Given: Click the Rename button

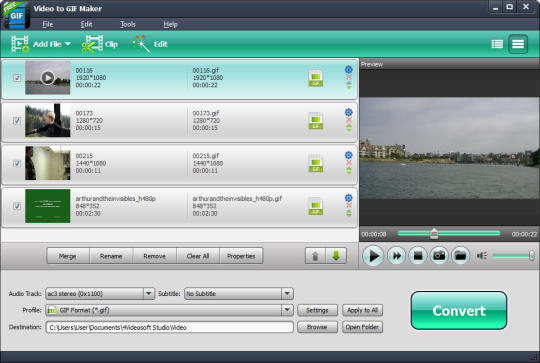Looking at the screenshot, I should click(x=111, y=256).
